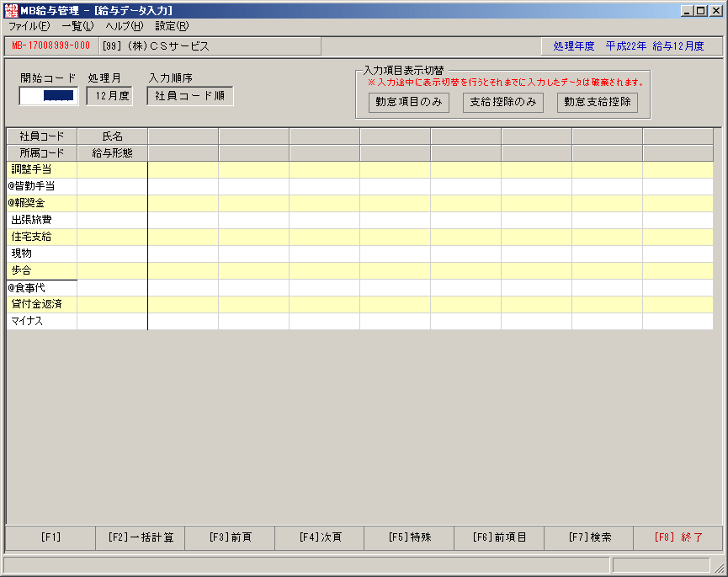Viewport: 728px width, 577px height.
Task: Select the マイナス row label
Action: tap(42, 321)
